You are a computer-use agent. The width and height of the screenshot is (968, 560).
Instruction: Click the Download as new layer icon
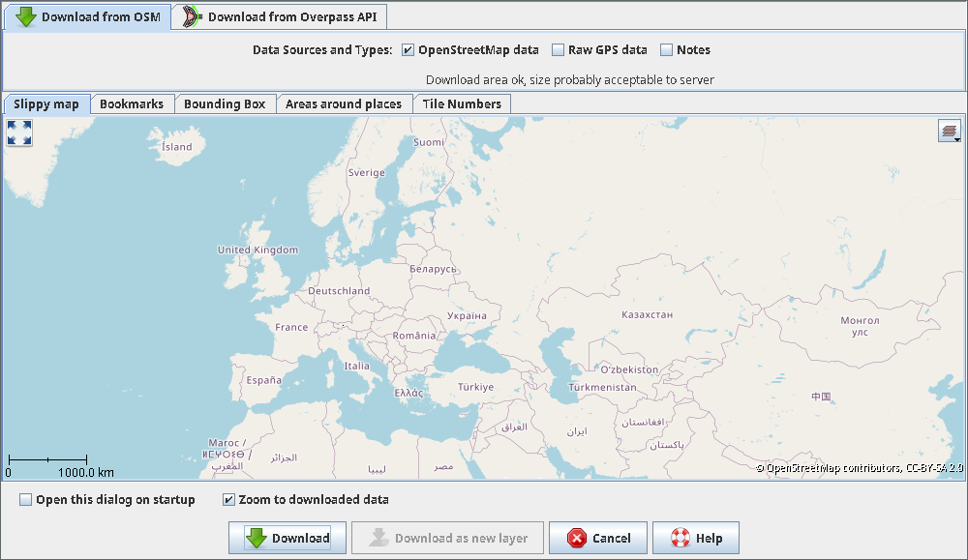[379, 539]
